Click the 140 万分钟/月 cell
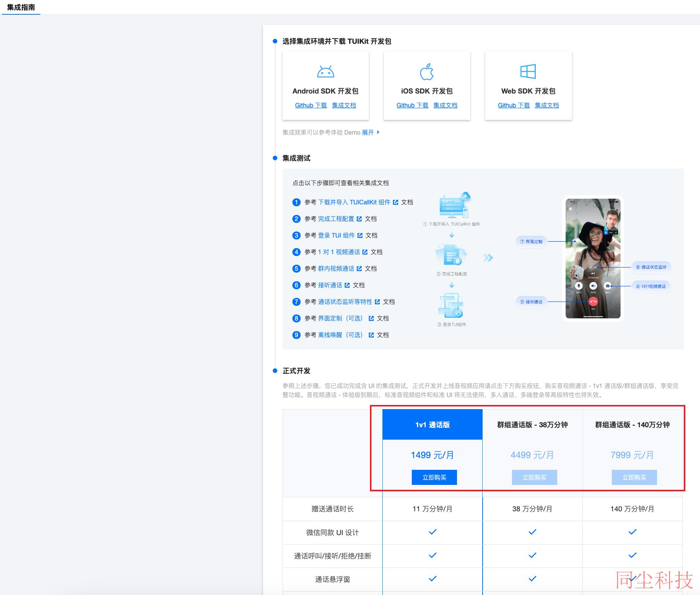Viewport: 700px width, 595px height. (x=632, y=509)
